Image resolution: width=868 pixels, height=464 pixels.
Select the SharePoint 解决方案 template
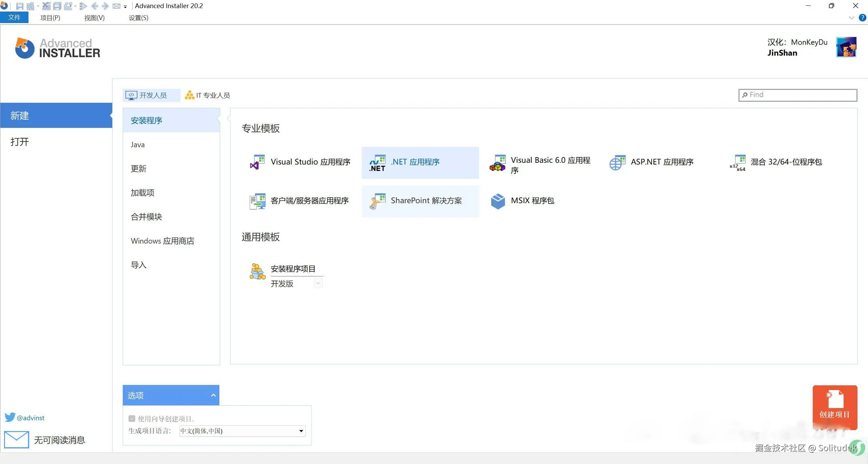pyautogui.click(x=420, y=201)
